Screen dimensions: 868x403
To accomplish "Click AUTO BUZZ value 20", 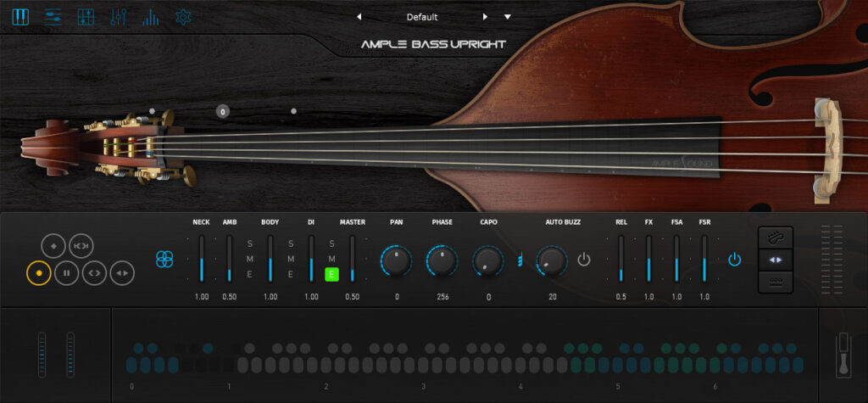I will [553, 297].
